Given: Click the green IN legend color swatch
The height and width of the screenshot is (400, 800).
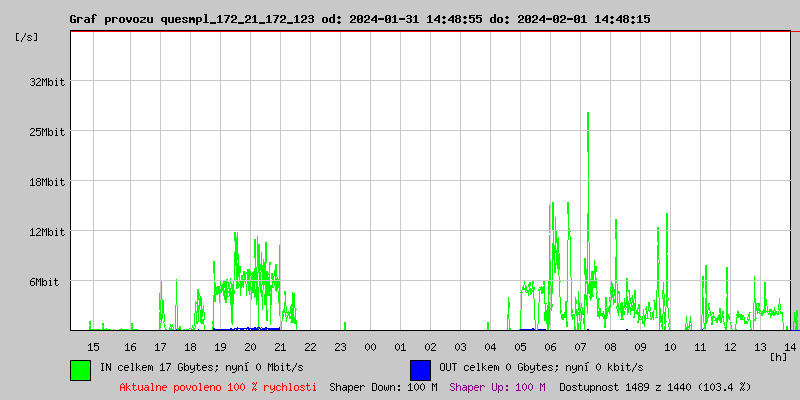Looking at the screenshot, I should point(80,369).
